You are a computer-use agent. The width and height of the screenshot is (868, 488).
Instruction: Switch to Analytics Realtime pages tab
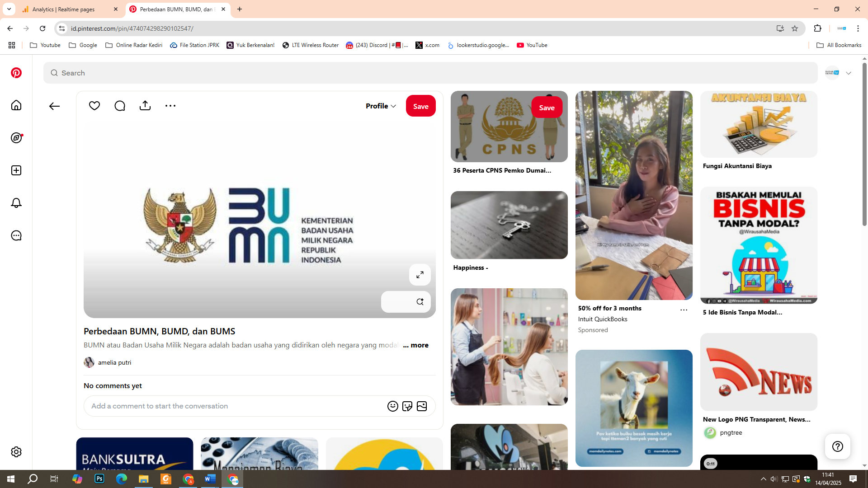[70, 9]
